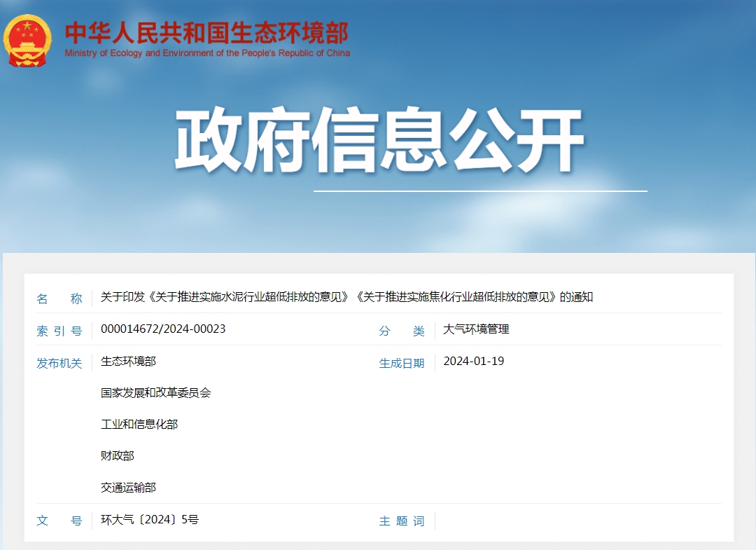Click the 发布机关 field label
Viewport: 756px width, 550px height.
[x=59, y=364]
